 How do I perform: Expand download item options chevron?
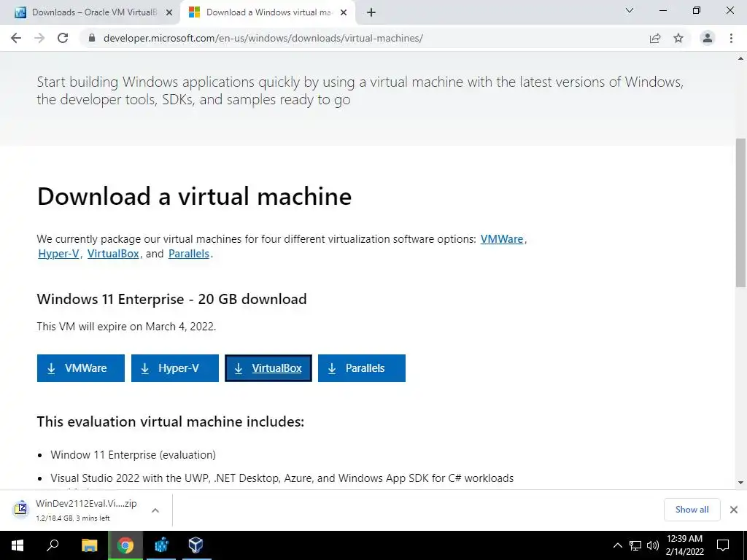[x=155, y=510]
